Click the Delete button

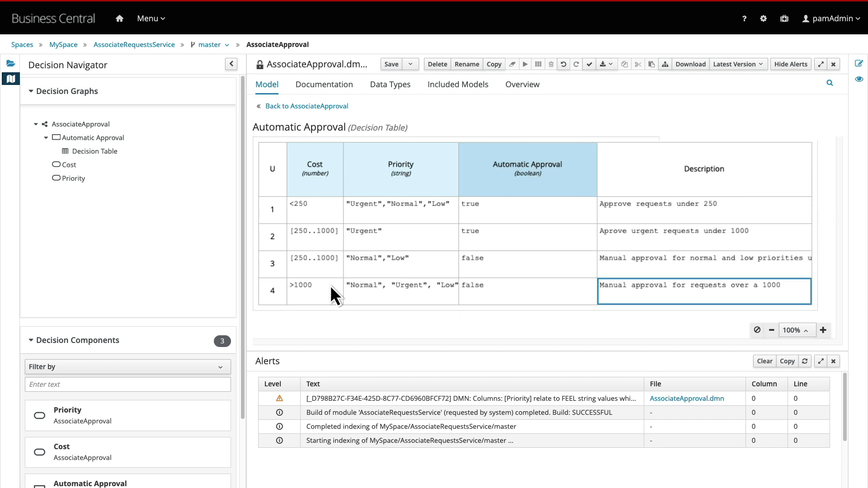click(438, 64)
